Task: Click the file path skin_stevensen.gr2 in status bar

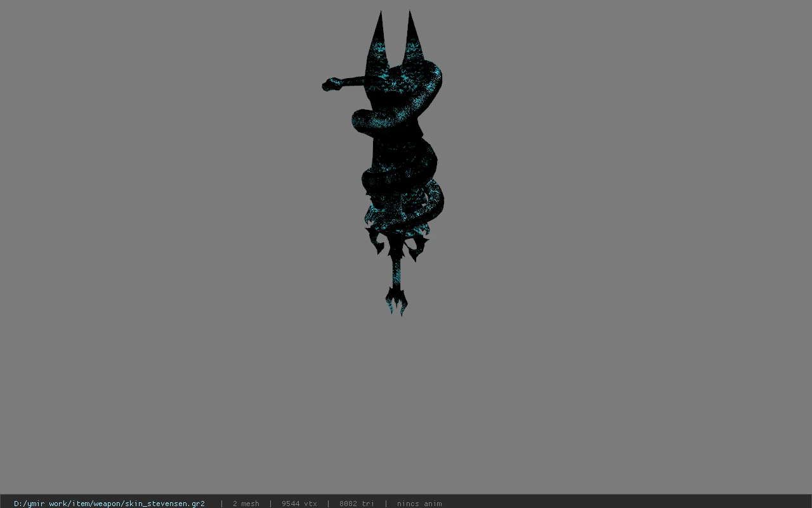Action: coord(109,504)
